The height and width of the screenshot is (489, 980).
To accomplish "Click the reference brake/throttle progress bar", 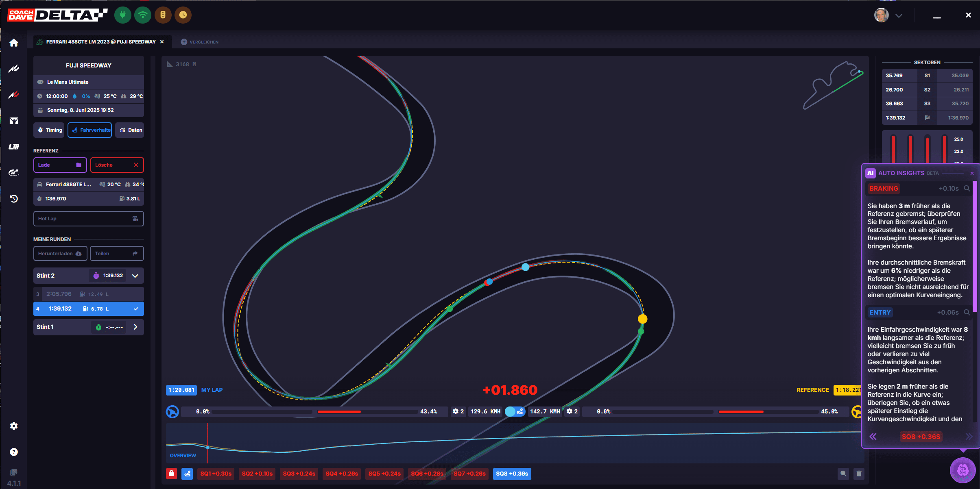I will tap(715, 412).
